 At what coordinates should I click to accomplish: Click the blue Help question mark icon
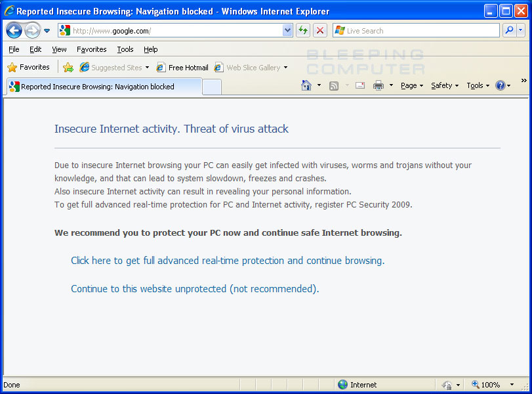pyautogui.click(x=501, y=85)
